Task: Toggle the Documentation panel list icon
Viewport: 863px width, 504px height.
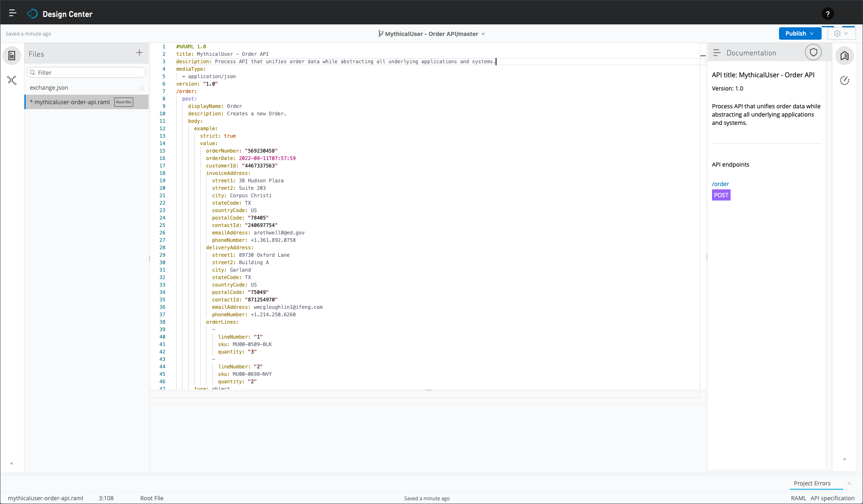Action: pyautogui.click(x=717, y=53)
